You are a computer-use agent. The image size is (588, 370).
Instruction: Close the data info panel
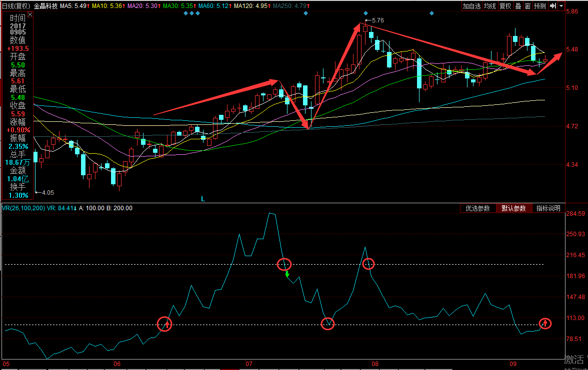(x=30, y=14)
